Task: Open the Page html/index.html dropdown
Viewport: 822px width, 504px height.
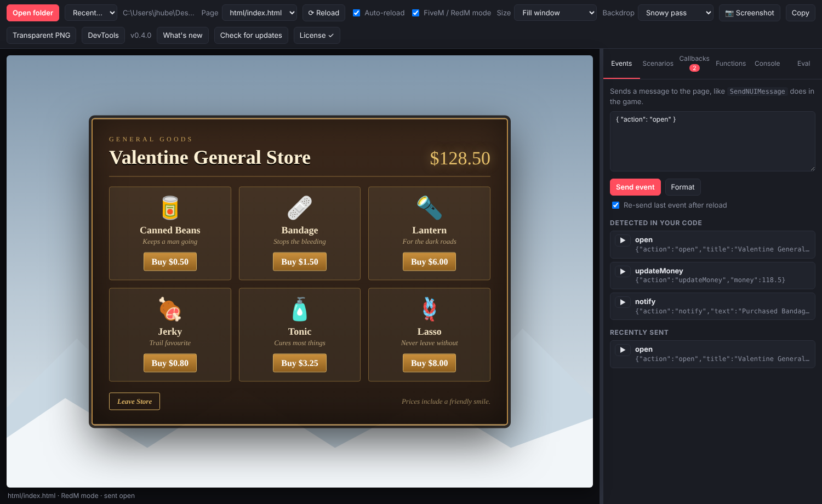Action: pyautogui.click(x=260, y=13)
